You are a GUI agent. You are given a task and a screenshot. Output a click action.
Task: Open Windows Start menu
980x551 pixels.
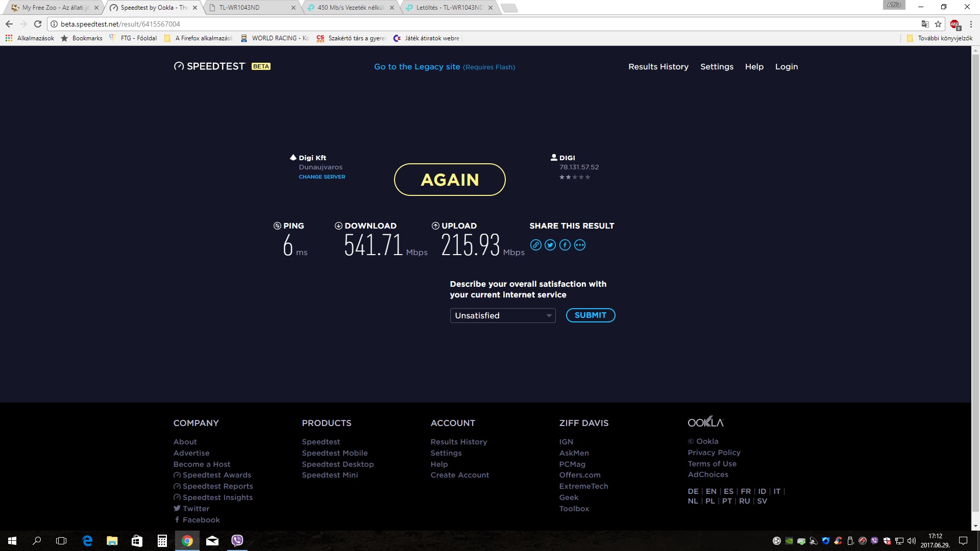pos(12,541)
